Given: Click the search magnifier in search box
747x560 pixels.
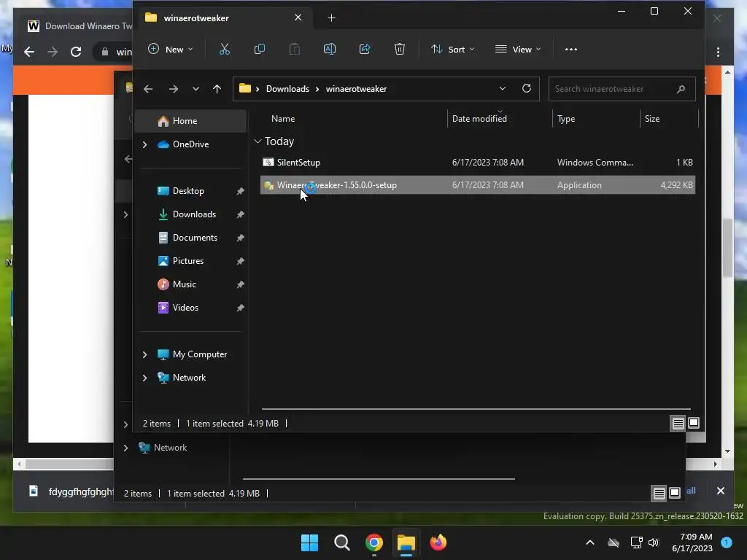Looking at the screenshot, I should [x=681, y=89].
